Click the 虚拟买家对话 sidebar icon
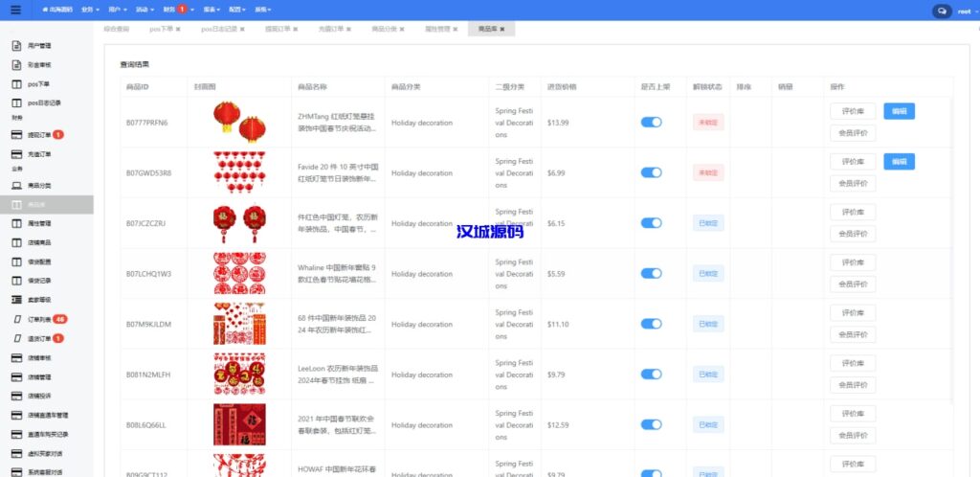Screen dimensions: 980x477 coord(17,453)
